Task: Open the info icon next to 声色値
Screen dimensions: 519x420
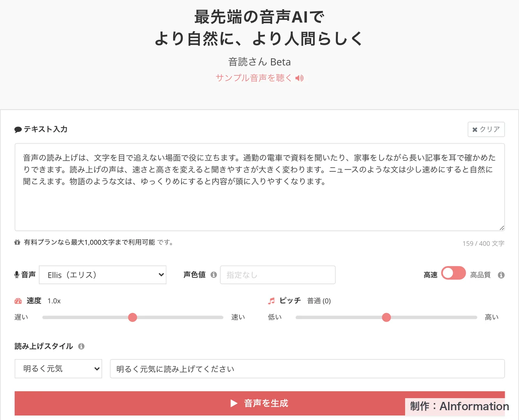Action: (214, 275)
